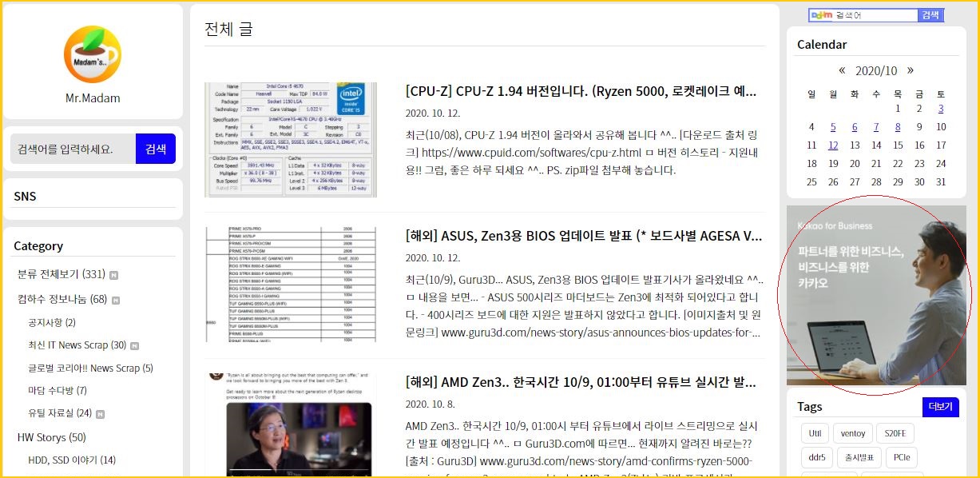980x478 pixels.
Task: Click the PCIe tag
Action: pos(902,458)
